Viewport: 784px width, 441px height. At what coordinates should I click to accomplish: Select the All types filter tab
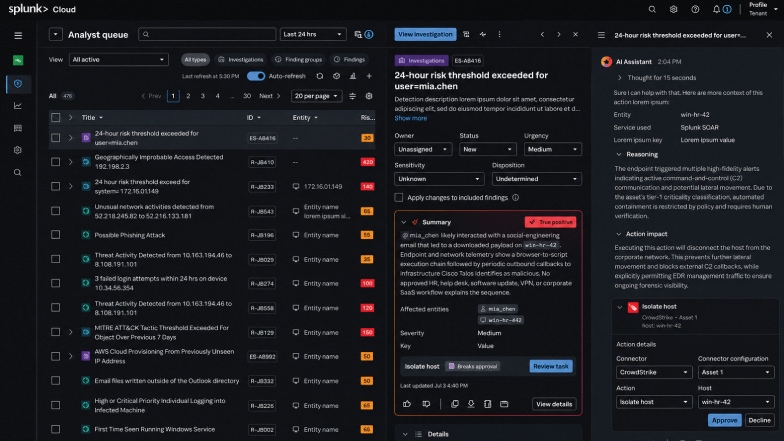click(x=195, y=60)
